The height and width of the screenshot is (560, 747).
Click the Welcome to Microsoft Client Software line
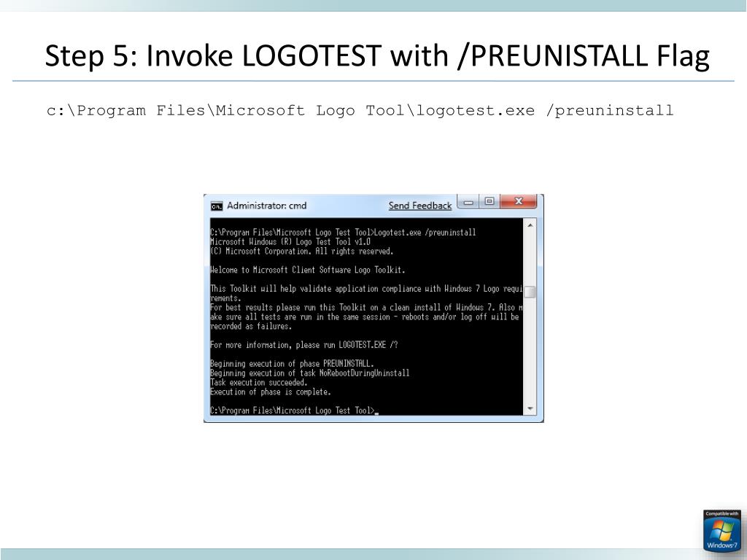coord(307,270)
